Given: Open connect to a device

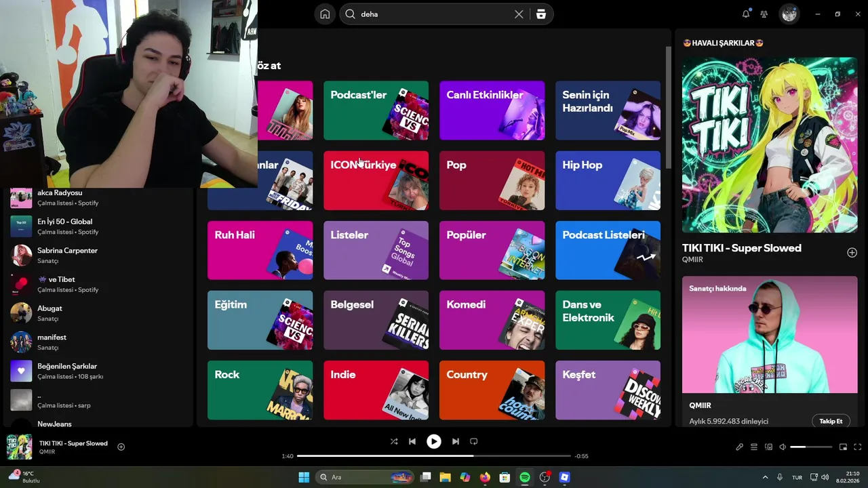Looking at the screenshot, I should [x=768, y=447].
